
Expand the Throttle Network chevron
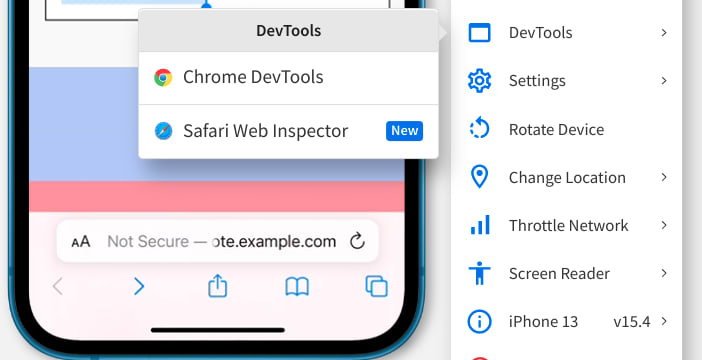[x=664, y=225]
